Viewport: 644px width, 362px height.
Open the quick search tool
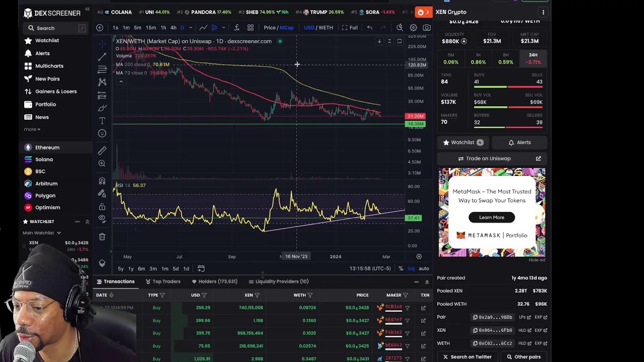coord(399,28)
